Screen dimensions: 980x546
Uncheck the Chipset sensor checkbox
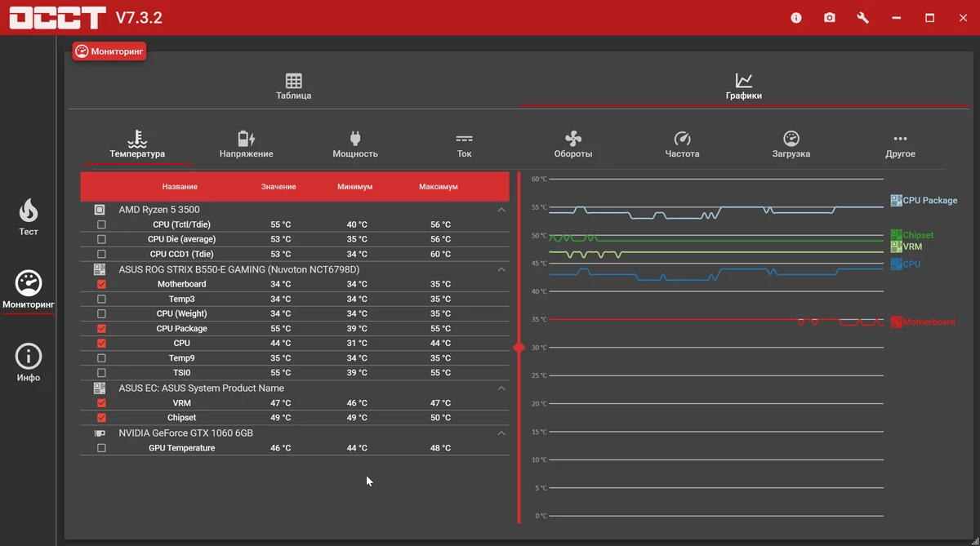pyautogui.click(x=101, y=418)
